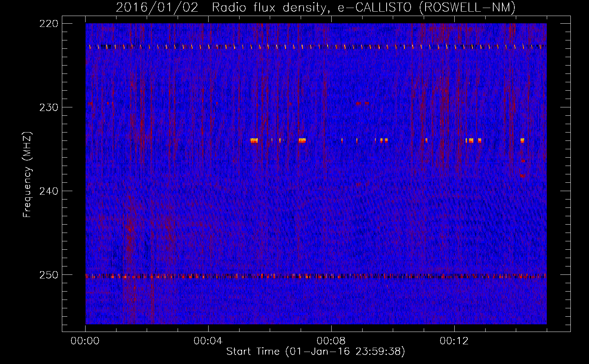Click the 'Start Time (01-Jan-16 23:59:38)' label
589x364 pixels.
click(316, 352)
